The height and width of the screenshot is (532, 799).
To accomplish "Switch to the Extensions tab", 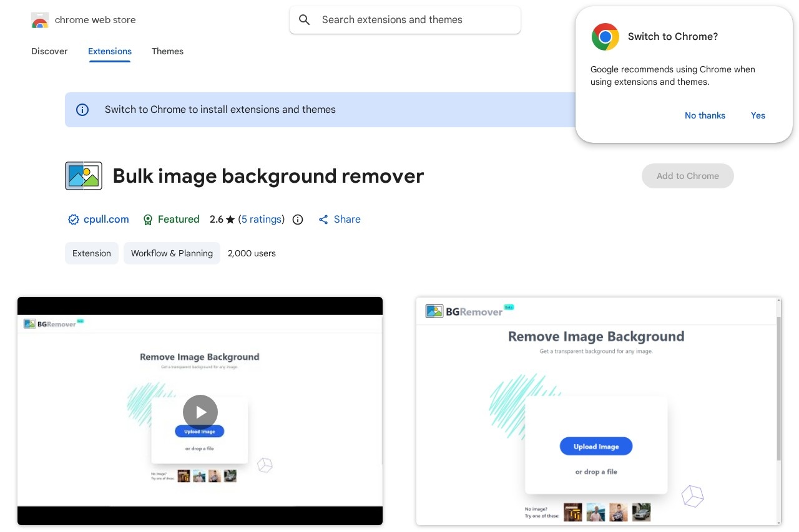I will 110,51.
